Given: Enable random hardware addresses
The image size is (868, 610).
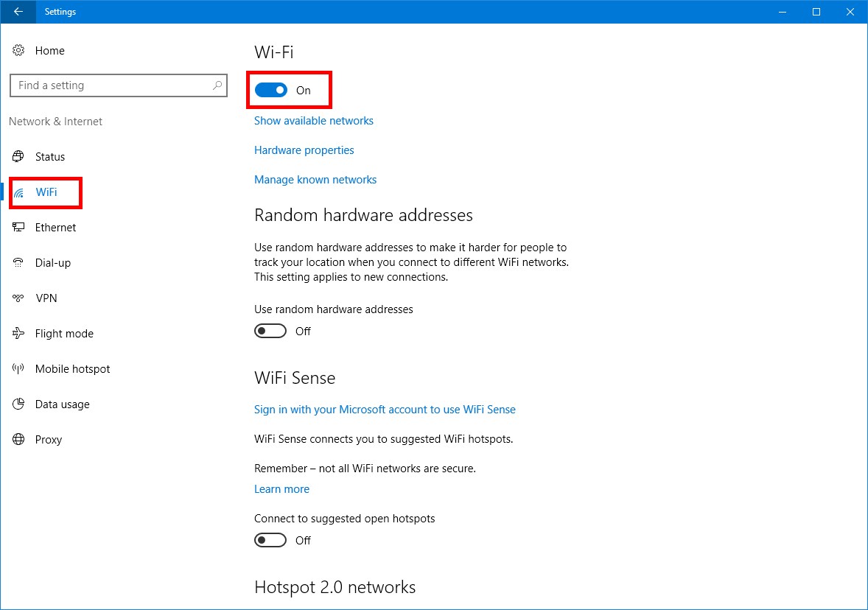Looking at the screenshot, I should pos(270,331).
